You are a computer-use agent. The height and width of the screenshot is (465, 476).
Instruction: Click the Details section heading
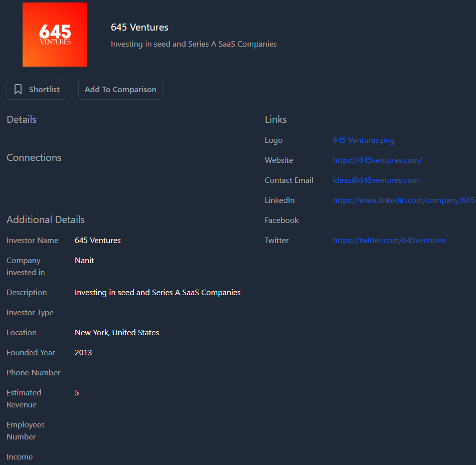pos(22,119)
